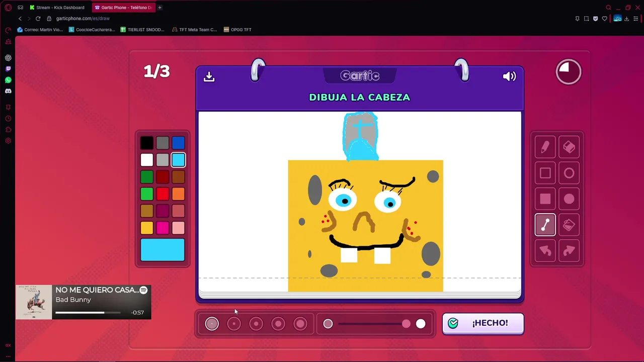
Task: Open the Correo: Martin bookmark
Action: click(40, 30)
